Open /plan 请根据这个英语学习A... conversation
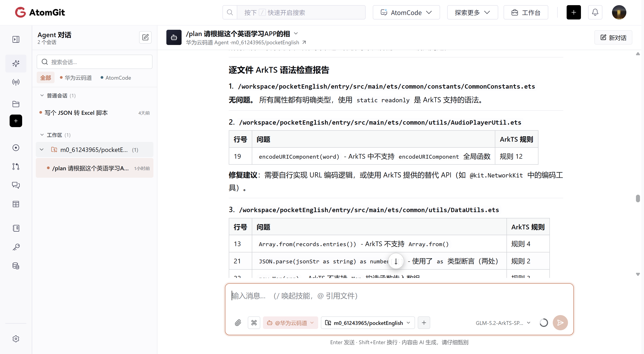The height and width of the screenshot is (354, 644). pyautogui.click(x=95, y=168)
